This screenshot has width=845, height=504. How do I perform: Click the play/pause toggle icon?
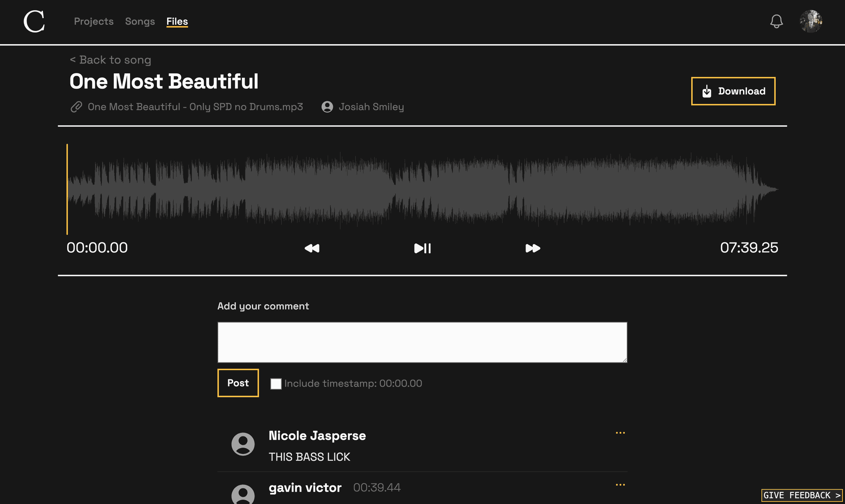click(x=422, y=247)
